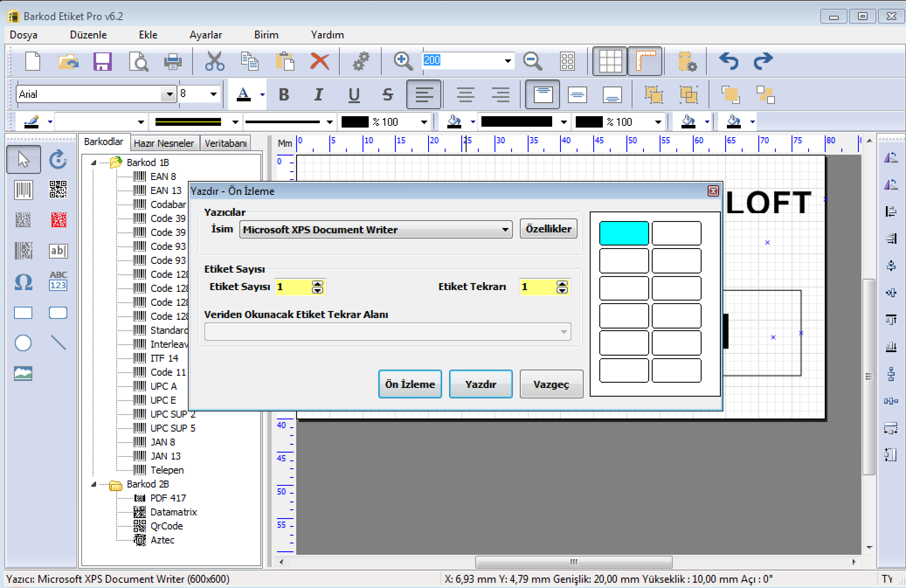Click the Vazgeç button

click(551, 384)
